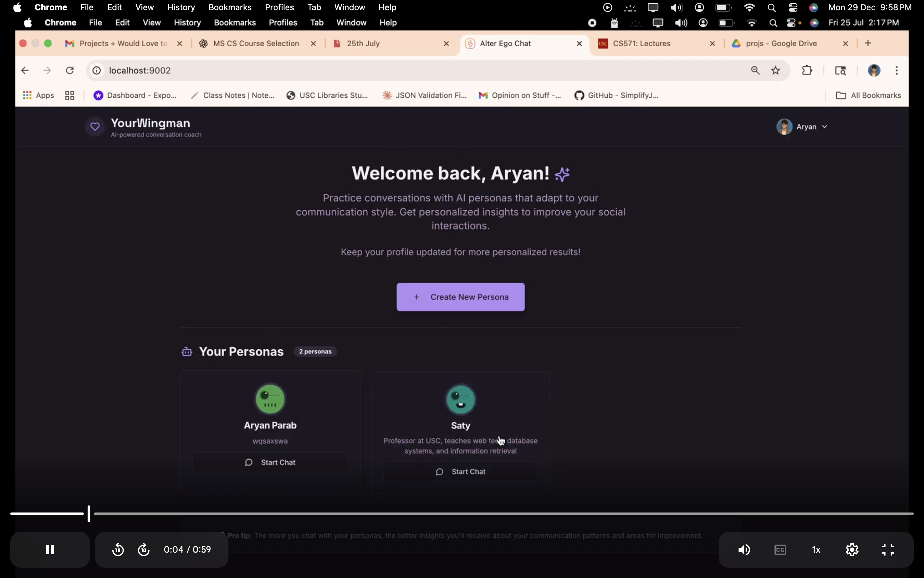Click the Aryan Parab green robot avatar
The height and width of the screenshot is (578, 924).
coord(270,399)
